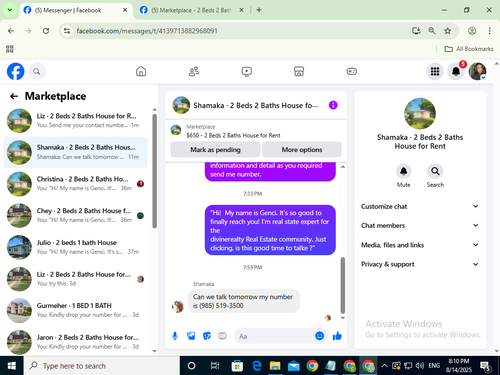The width and height of the screenshot is (500, 375).
Task: Open the Facebook search magnifier
Action: click(37, 71)
